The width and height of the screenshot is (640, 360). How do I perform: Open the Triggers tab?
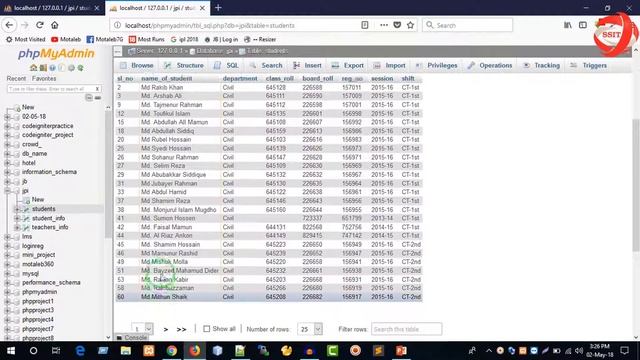589,65
